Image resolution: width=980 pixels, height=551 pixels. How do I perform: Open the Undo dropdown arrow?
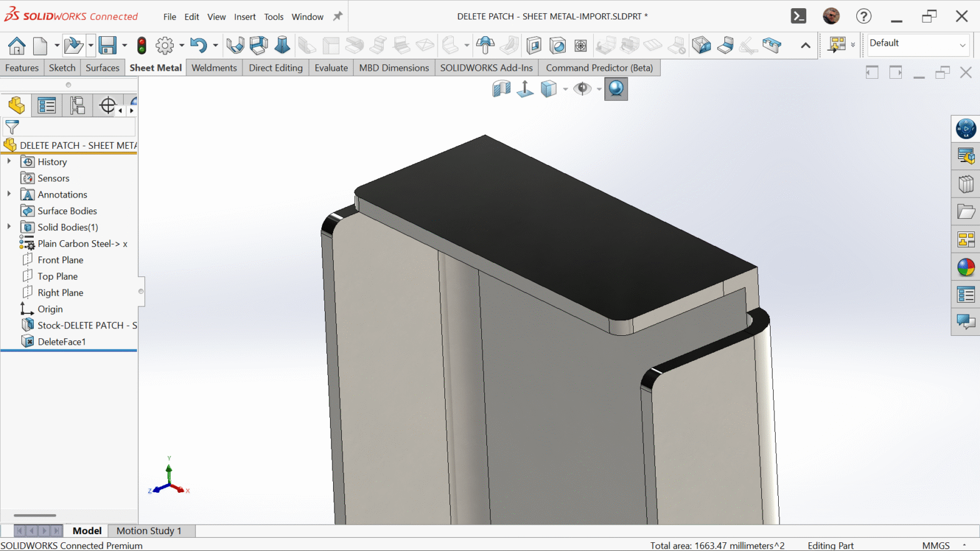pyautogui.click(x=215, y=45)
